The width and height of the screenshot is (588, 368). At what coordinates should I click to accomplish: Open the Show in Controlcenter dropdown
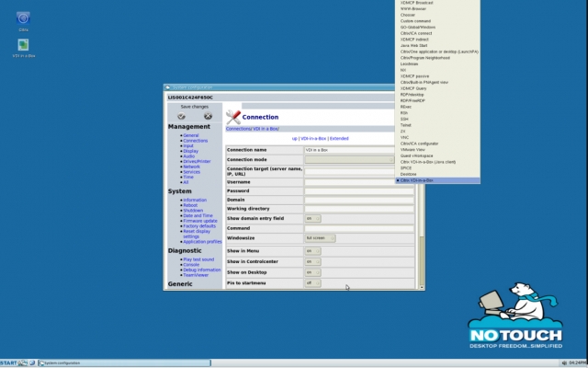[x=312, y=261]
